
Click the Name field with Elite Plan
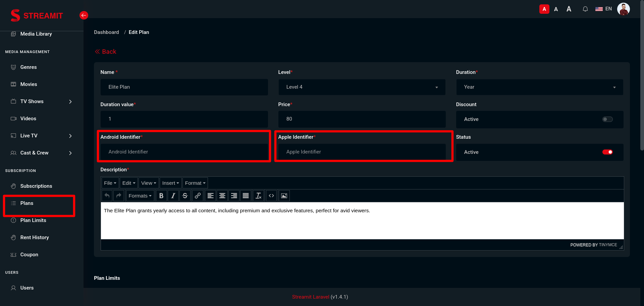pyautogui.click(x=184, y=87)
